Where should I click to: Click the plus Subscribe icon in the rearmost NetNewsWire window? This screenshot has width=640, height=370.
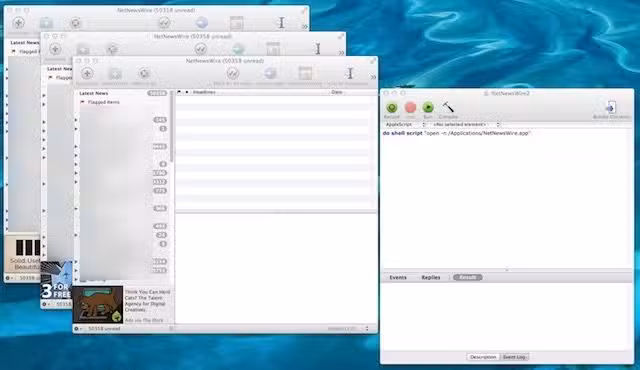tap(18, 23)
